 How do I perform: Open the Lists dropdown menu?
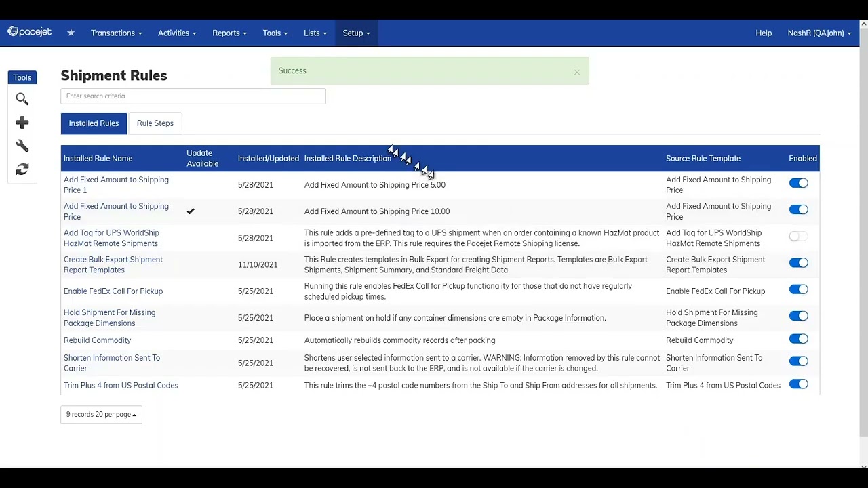tap(315, 33)
